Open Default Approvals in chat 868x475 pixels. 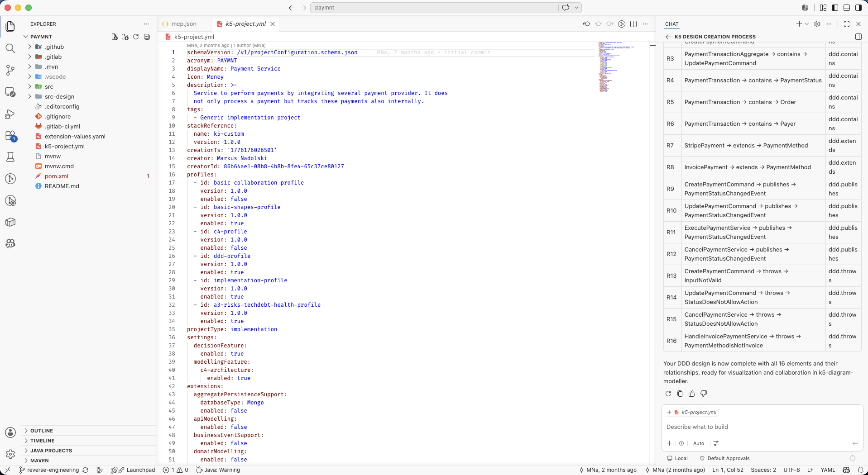(x=724, y=458)
